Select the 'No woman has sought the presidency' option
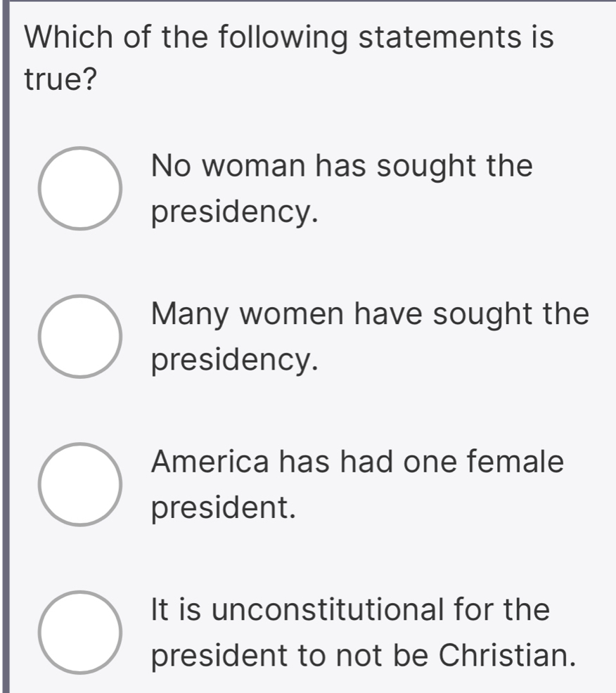This screenshot has height=693, width=616. (x=81, y=188)
